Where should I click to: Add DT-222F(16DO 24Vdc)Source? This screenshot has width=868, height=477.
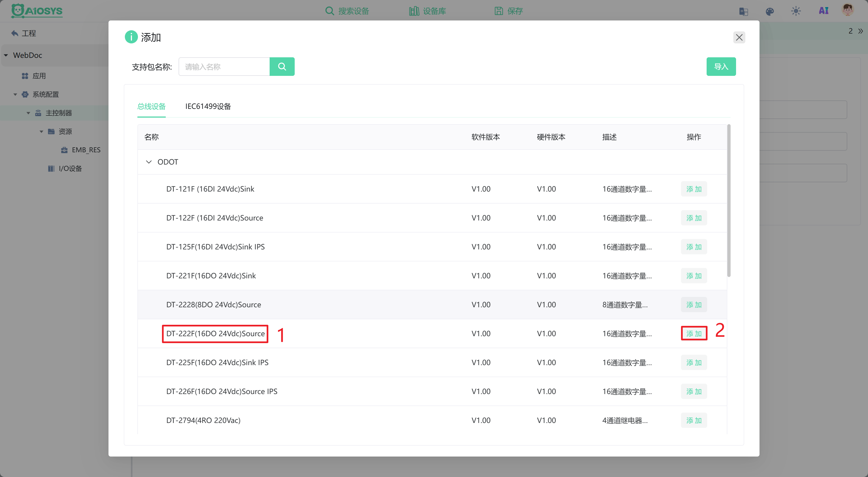pyautogui.click(x=694, y=334)
